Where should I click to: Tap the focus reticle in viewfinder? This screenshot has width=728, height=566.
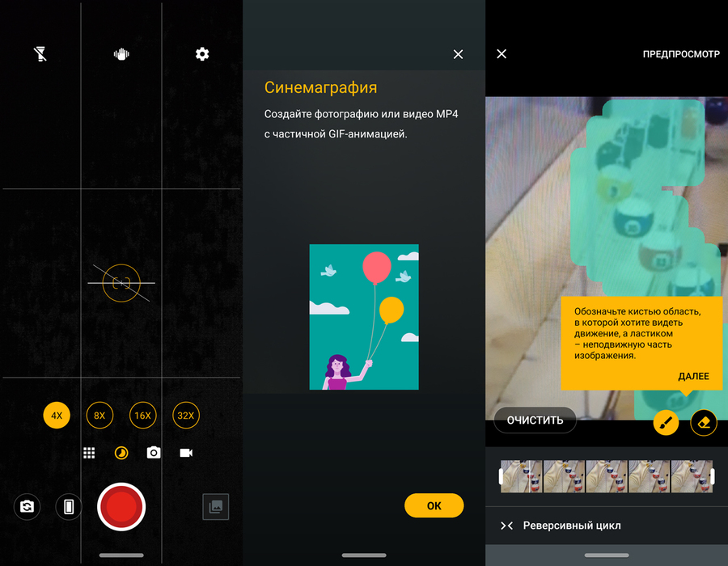(121, 283)
